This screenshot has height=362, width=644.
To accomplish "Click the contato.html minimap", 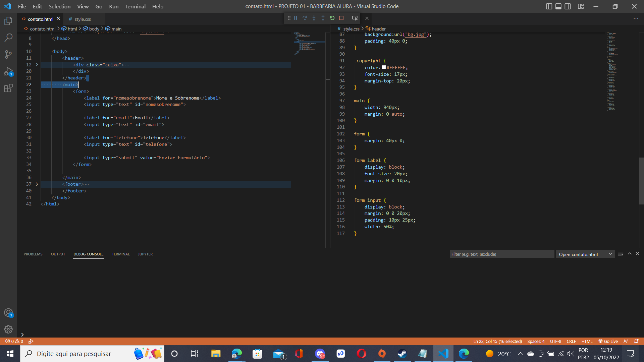I will point(309,44).
